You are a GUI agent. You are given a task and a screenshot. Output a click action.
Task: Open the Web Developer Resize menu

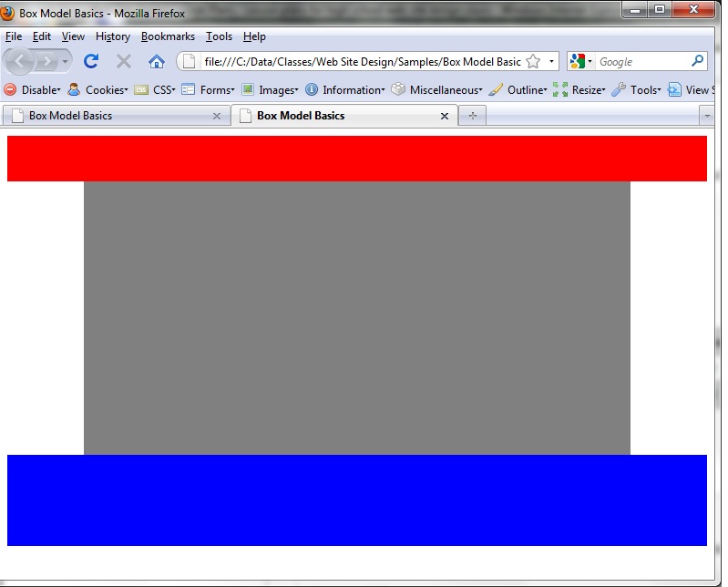579,89
